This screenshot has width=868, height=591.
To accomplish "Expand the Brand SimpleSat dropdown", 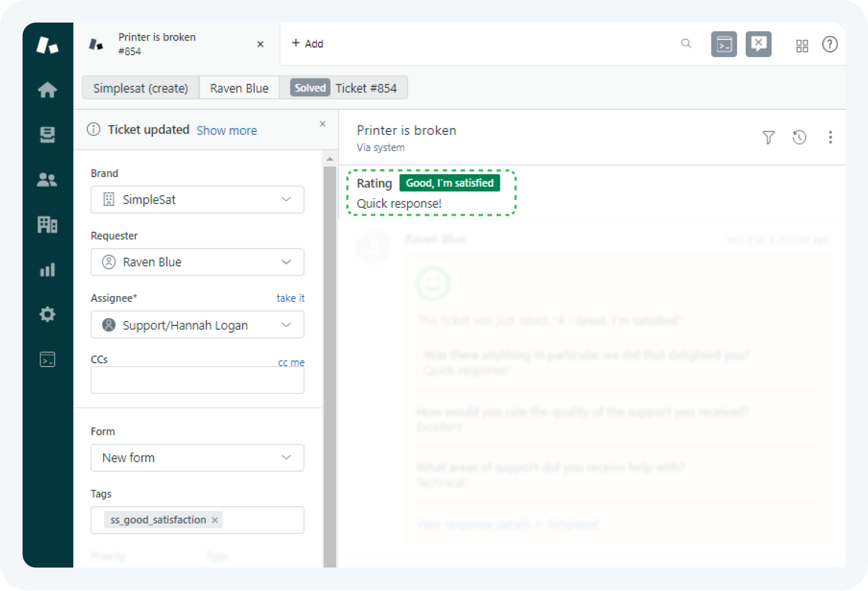I will point(197,200).
